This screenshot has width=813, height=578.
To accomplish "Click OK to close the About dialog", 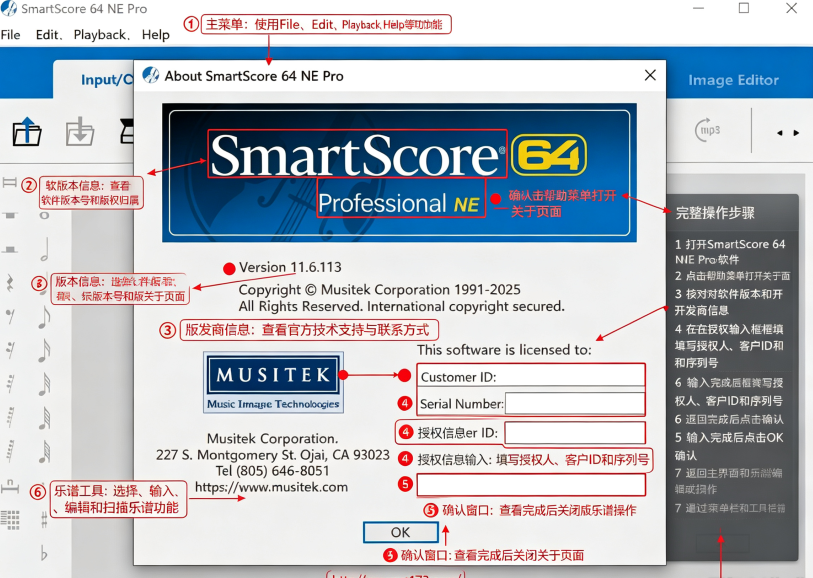I will (x=400, y=532).
